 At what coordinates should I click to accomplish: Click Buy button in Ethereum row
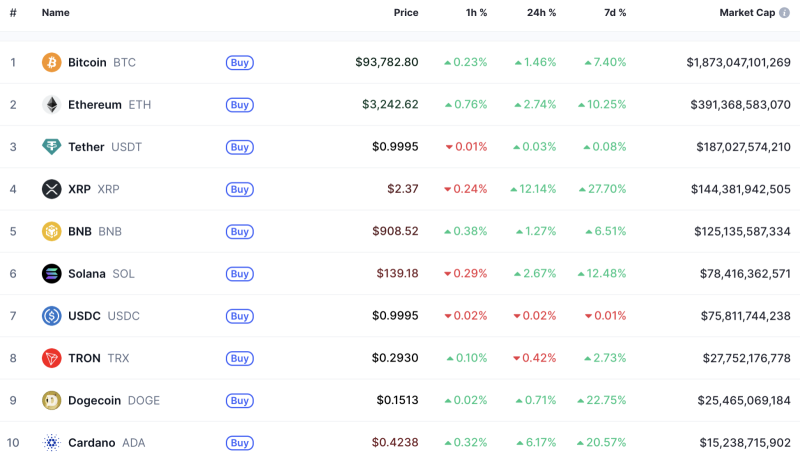(240, 105)
